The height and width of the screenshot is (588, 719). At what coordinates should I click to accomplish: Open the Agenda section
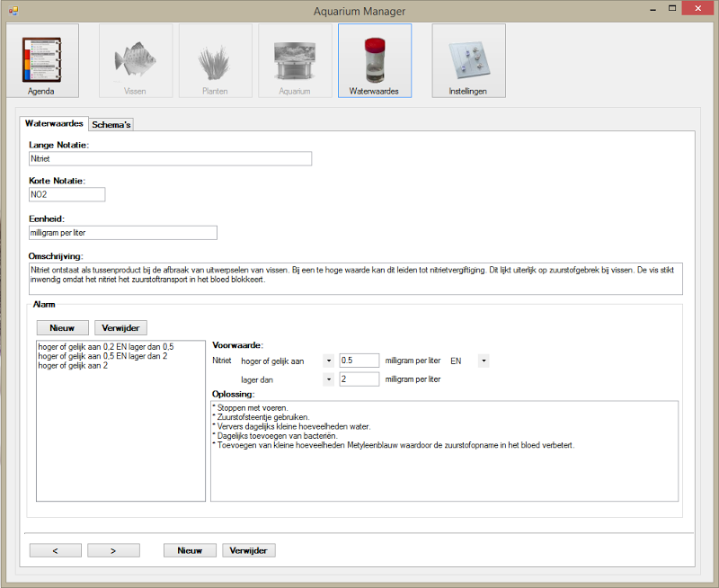coord(41,60)
